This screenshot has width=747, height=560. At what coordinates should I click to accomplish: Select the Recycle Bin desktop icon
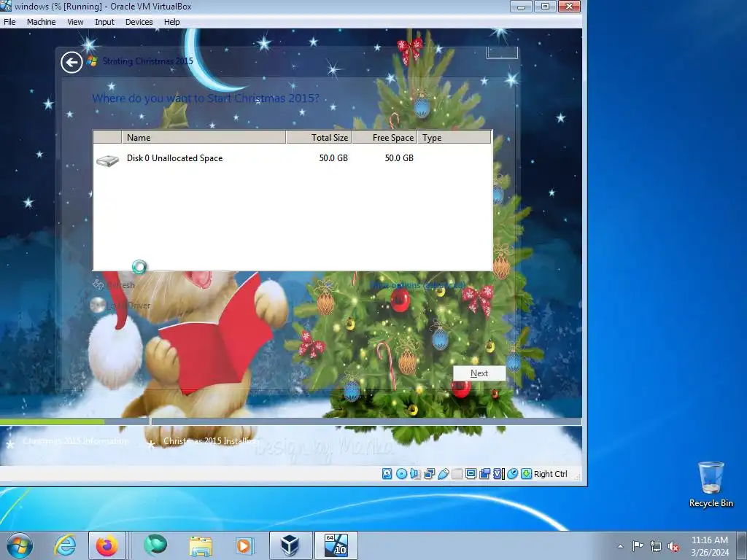(711, 484)
